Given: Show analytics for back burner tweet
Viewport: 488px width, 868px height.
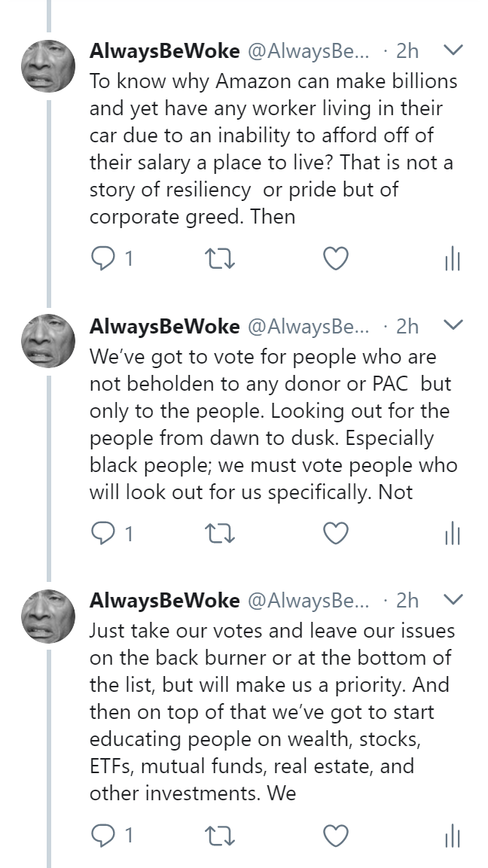Looking at the screenshot, I should (452, 836).
